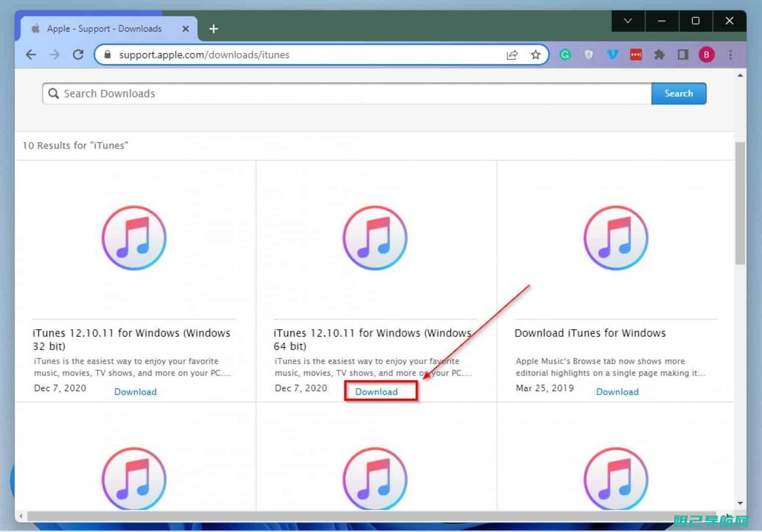
Task: Click the horizontal scrollbar left arrow
Action: 21,517
